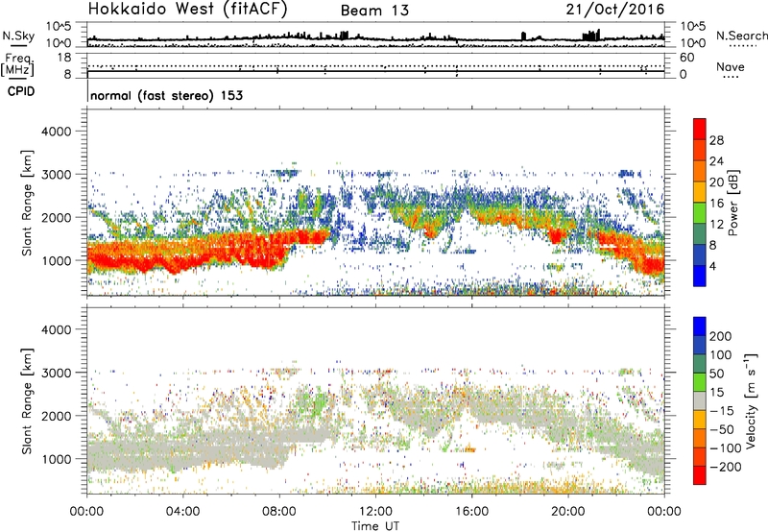
Task: Pick the blue top segment of Velocity colorbar
Action: (700, 326)
